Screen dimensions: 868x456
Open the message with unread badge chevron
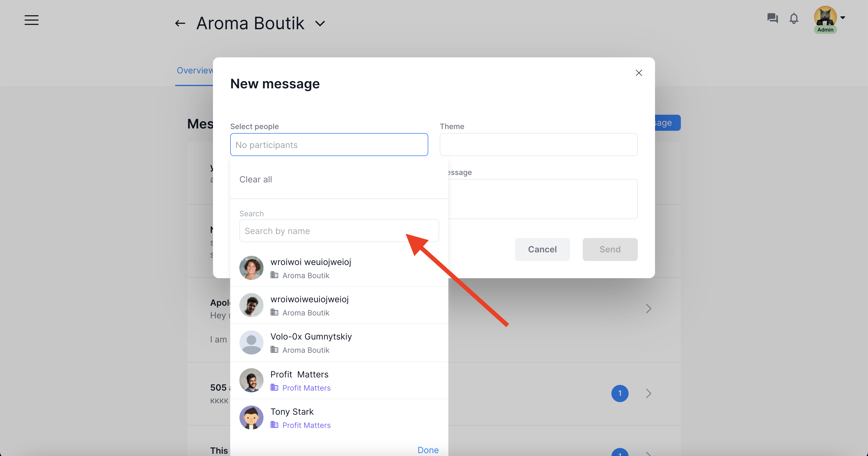coord(648,393)
